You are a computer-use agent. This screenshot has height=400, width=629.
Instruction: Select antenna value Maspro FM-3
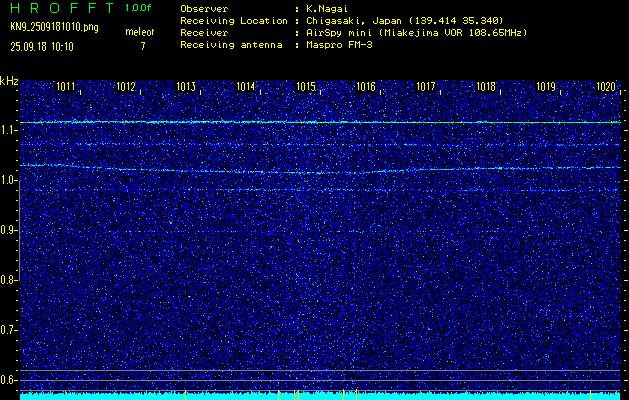(339, 45)
